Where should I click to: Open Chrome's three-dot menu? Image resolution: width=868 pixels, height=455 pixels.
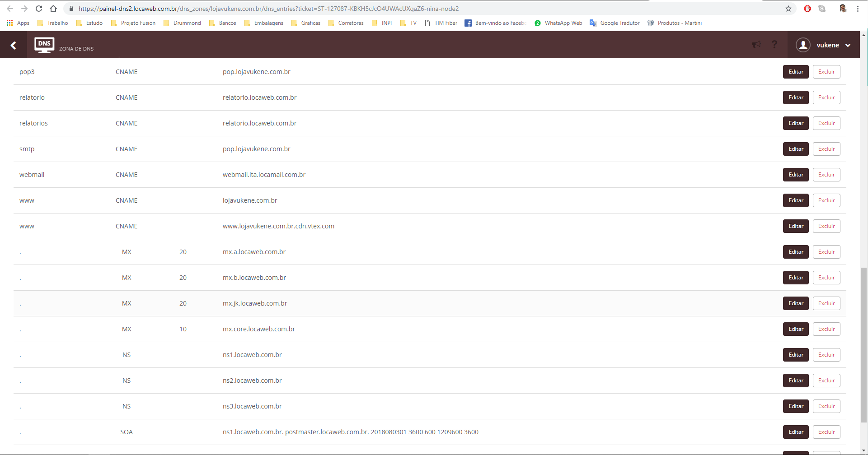pyautogui.click(x=858, y=9)
